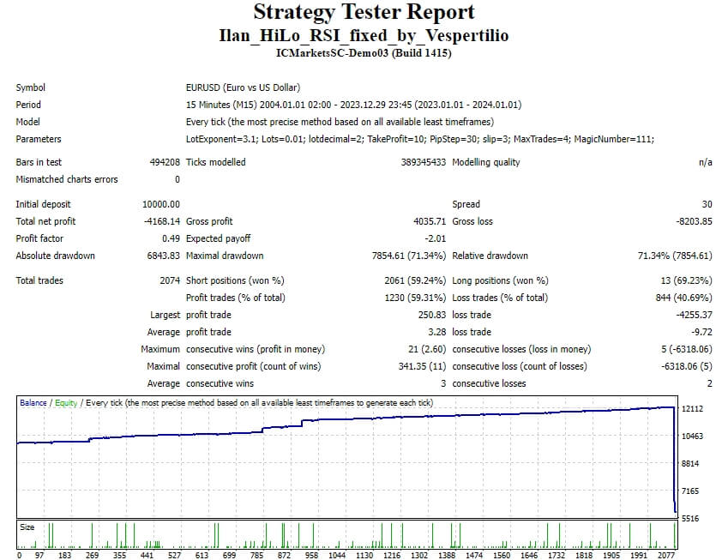Select the consecutive losses value 5 (-6318.06)
This screenshot has height=560, width=728.
[x=687, y=350]
